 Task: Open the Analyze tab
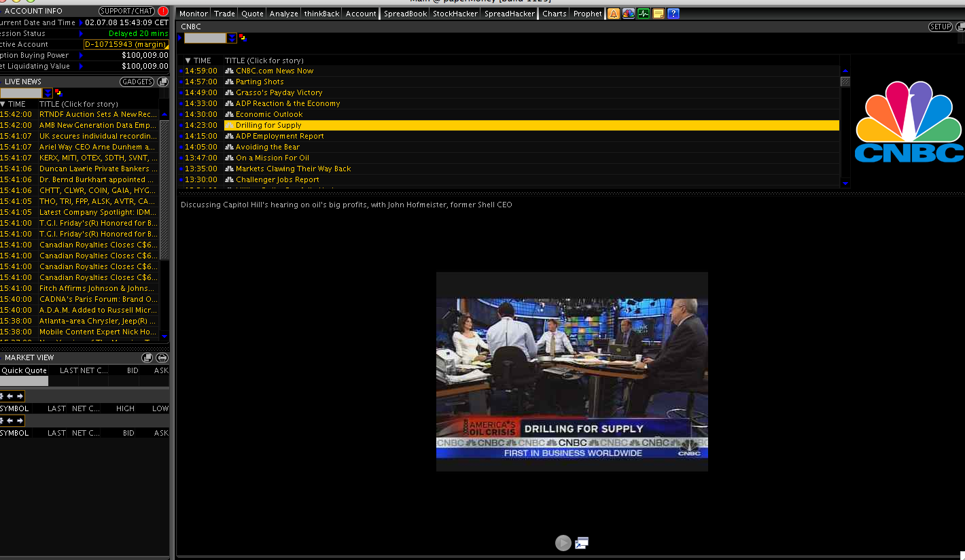tap(284, 14)
